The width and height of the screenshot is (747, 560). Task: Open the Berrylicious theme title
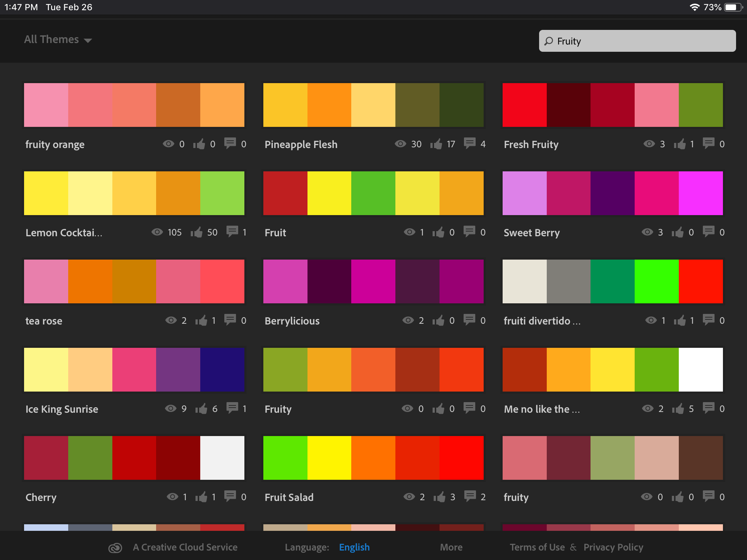(x=292, y=321)
